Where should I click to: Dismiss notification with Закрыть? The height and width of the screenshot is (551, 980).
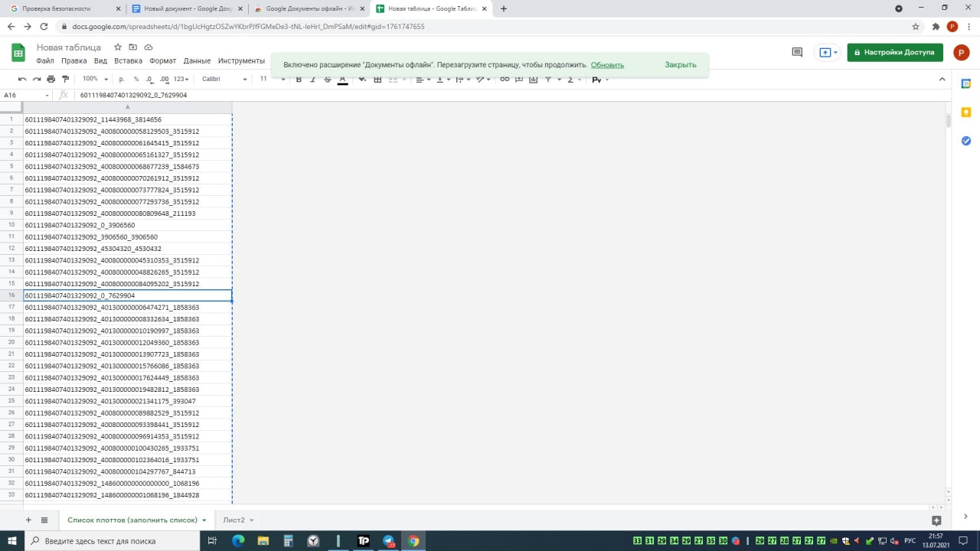click(681, 65)
